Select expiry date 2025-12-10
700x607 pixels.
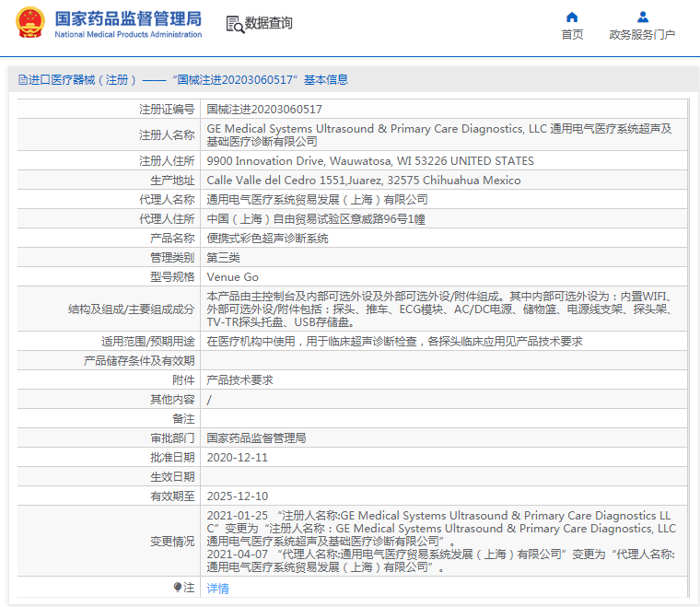(x=237, y=496)
